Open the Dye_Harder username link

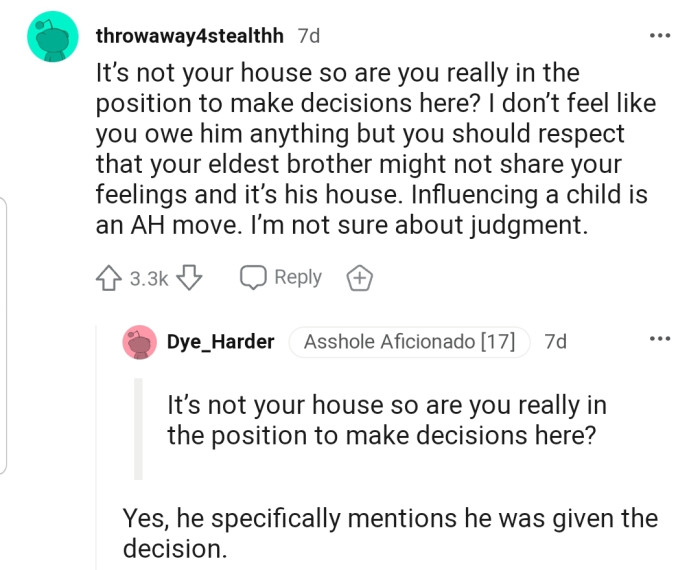[220, 341]
